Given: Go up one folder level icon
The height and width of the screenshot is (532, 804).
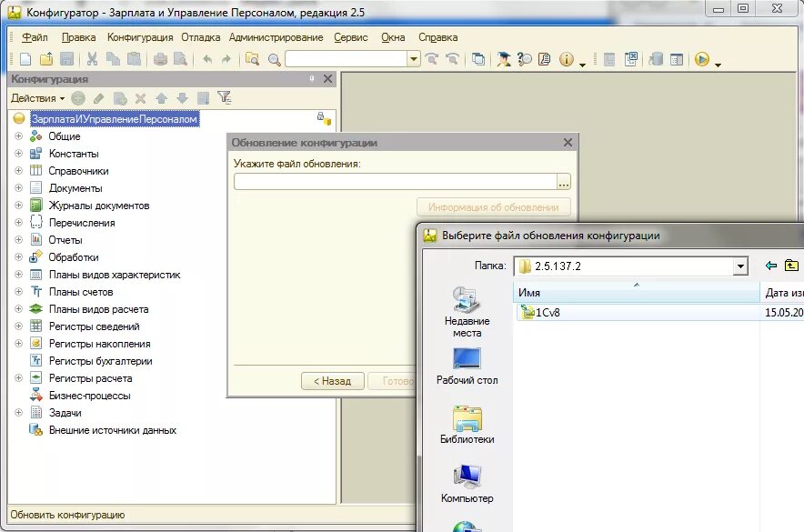Looking at the screenshot, I should [791, 266].
